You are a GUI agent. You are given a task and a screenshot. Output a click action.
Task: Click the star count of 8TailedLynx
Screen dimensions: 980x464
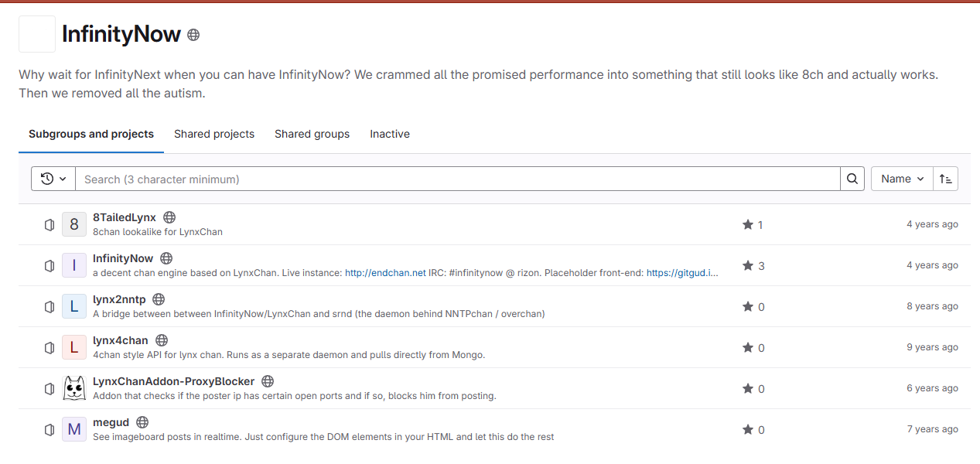[753, 224]
